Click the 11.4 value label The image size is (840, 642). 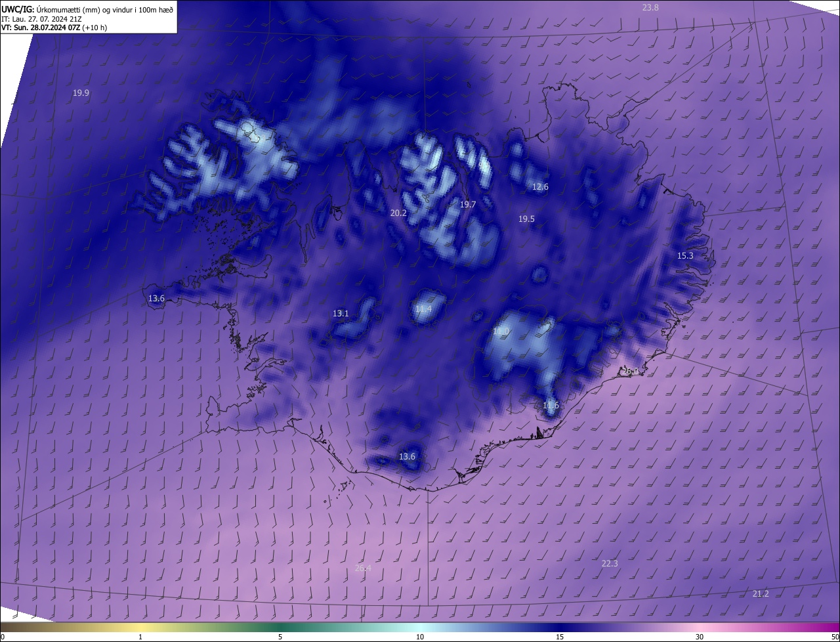423,309
